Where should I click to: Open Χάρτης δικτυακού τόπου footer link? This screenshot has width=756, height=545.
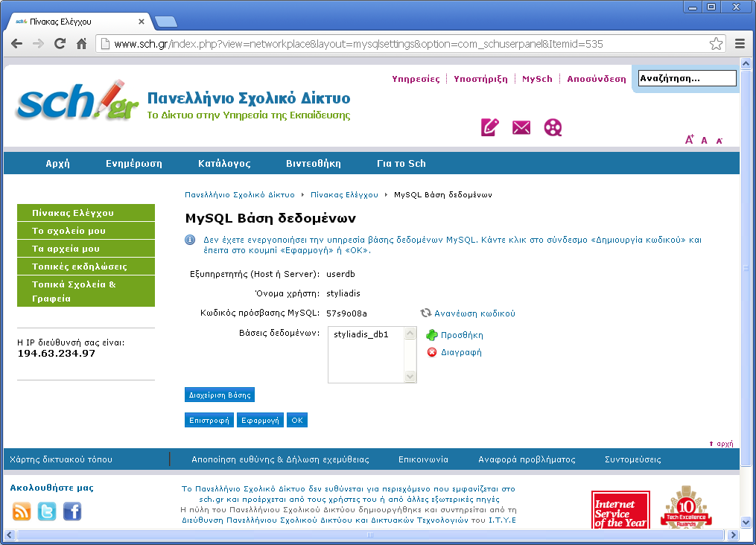click(x=61, y=459)
